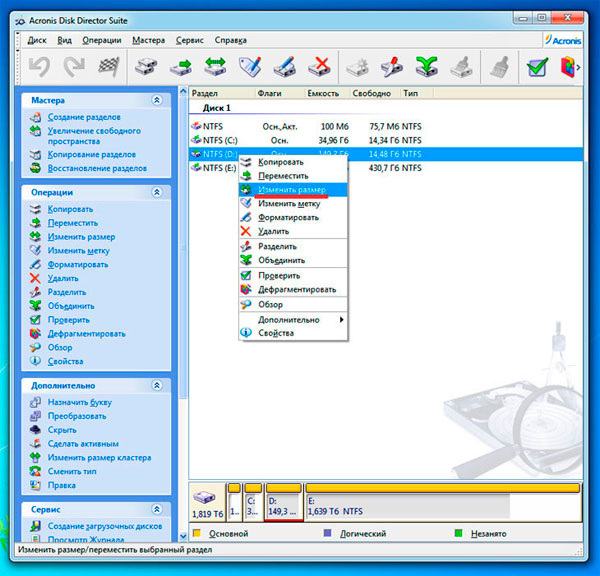Click the yellow Основной legend swatch
The height and width of the screenshot is (576, 600).
198,534
